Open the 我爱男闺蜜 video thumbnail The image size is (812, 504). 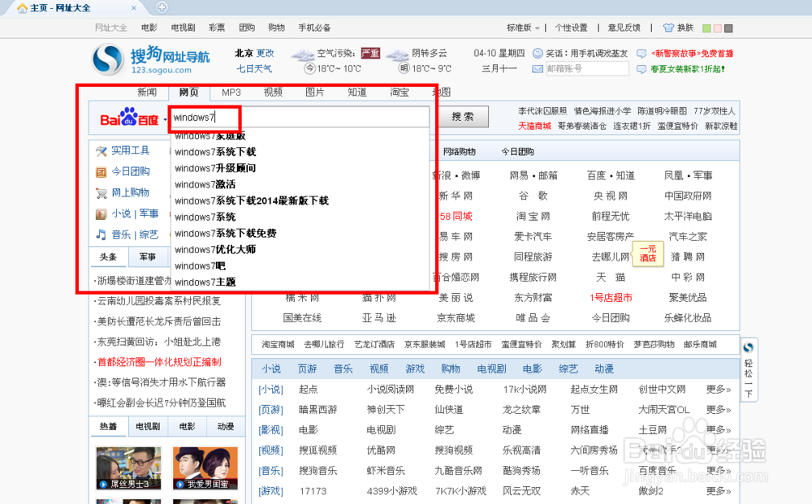[x=205, y=468]
